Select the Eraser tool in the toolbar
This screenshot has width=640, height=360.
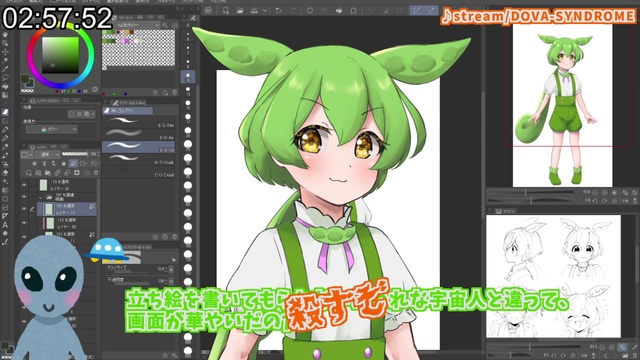(5, 112)
